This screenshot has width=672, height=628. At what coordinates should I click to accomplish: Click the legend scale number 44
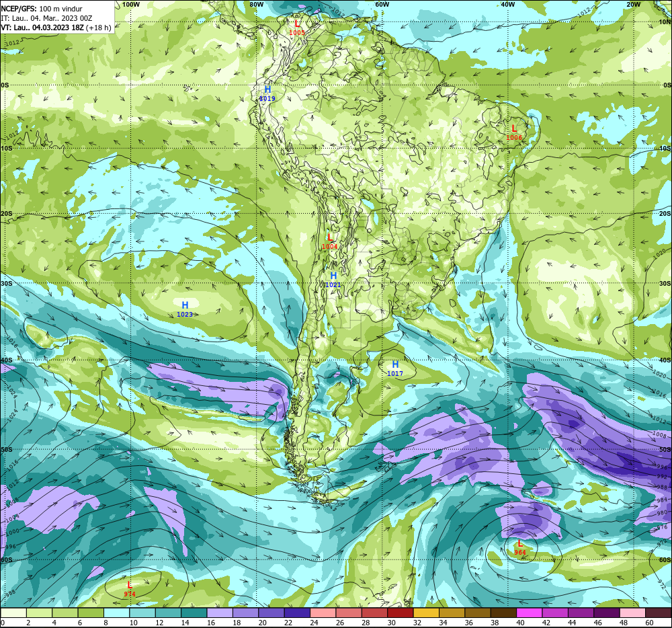[x=572, y=623]
